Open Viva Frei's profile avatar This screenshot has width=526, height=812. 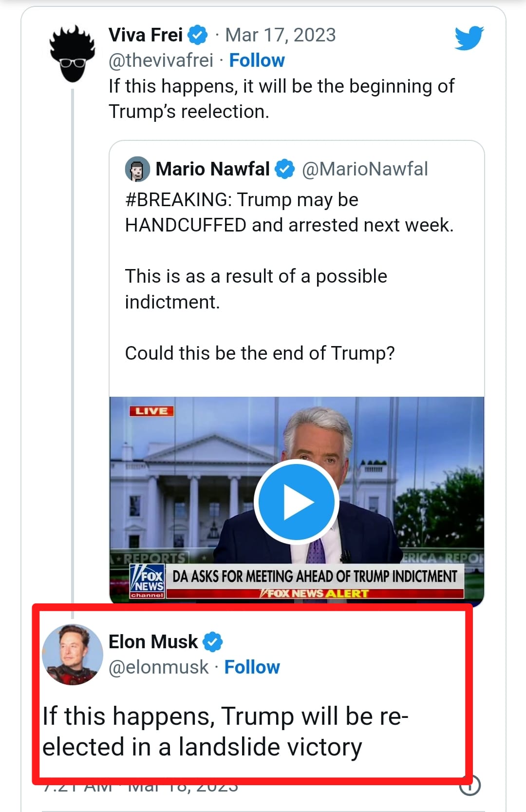click(73, 53)
